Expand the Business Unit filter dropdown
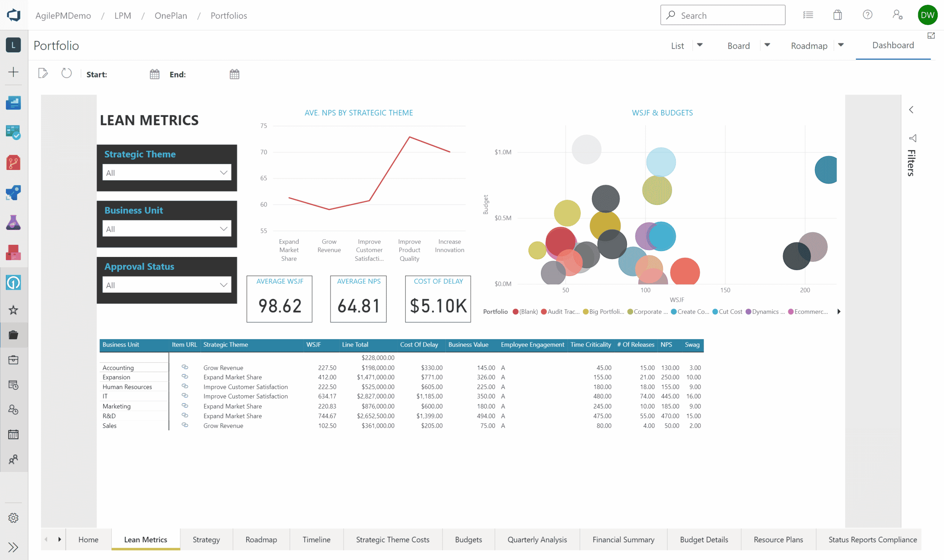 (223, 229)
